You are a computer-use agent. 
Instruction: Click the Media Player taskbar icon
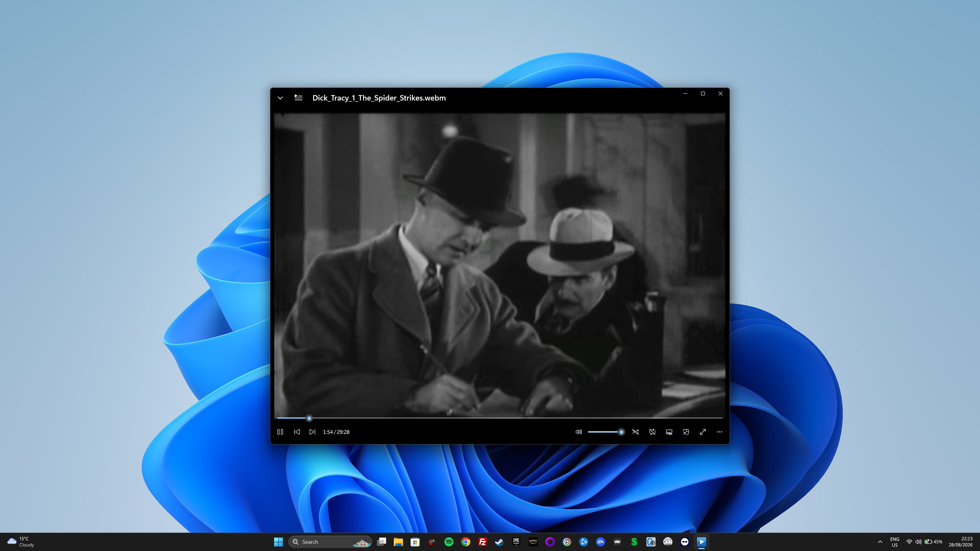[702, 542]
